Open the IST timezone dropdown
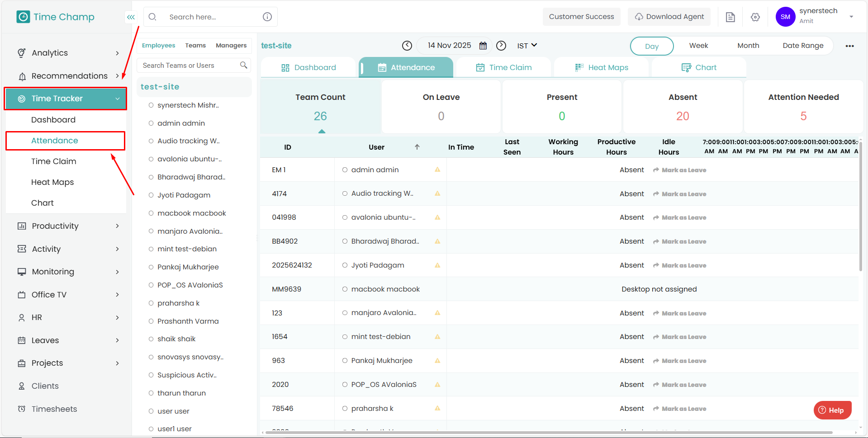 pyautogui.click(x=527, y=46)
